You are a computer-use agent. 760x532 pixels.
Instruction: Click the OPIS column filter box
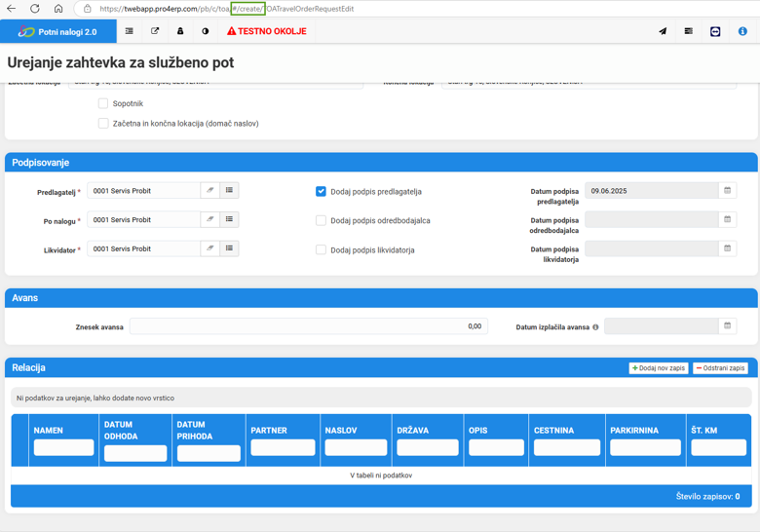point(496,447)
